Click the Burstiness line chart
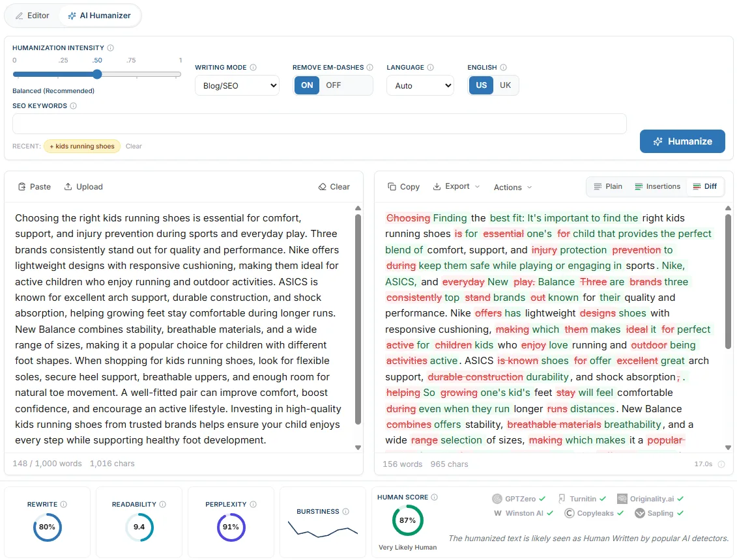The image size is (737, 560). 323,529
